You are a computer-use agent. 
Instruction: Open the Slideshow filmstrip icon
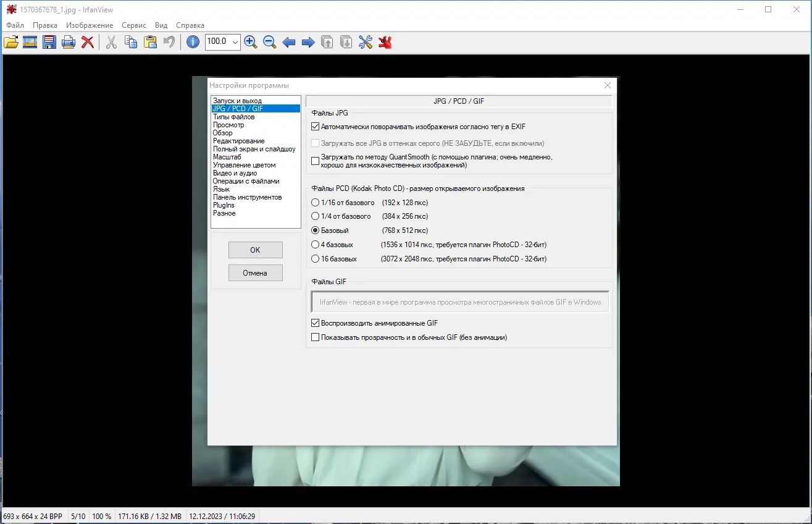30,42
